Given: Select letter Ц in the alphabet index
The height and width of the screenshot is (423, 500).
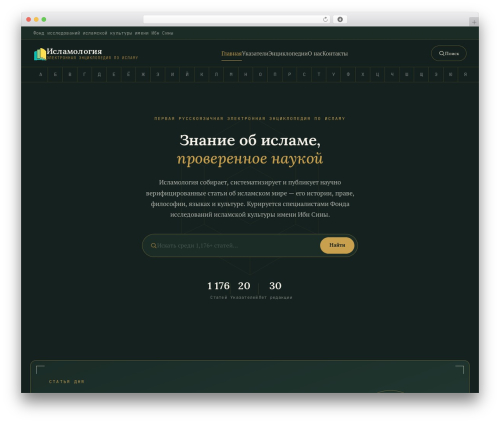Looking at the screenshot, I should 378,74.
